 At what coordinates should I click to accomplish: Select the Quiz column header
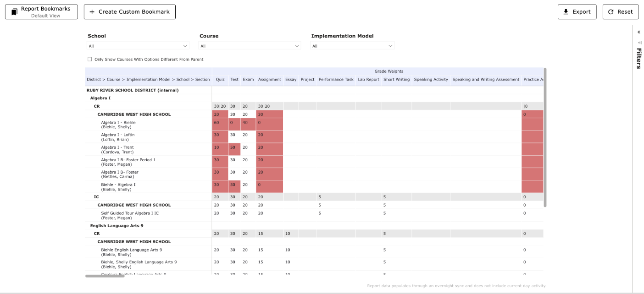click(220, 79)
